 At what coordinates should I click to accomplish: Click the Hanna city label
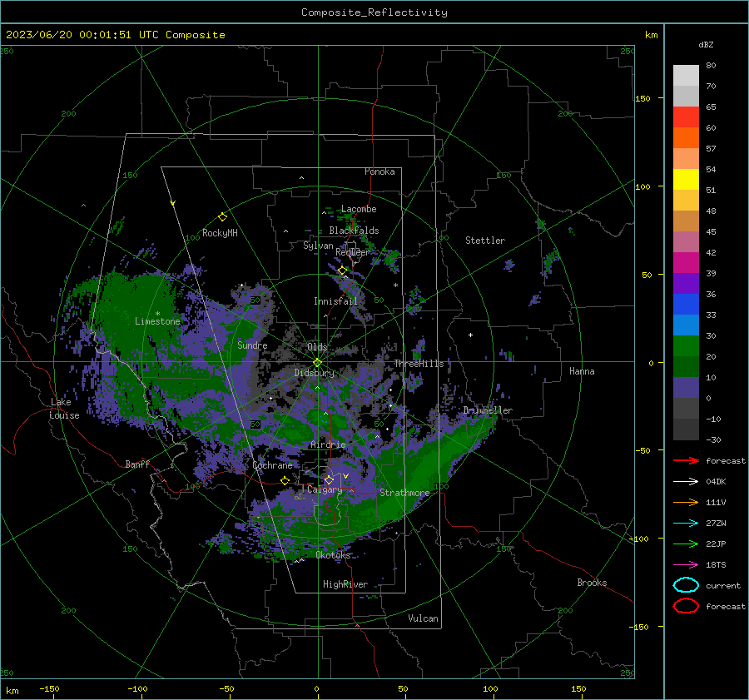tap(582, 371)
